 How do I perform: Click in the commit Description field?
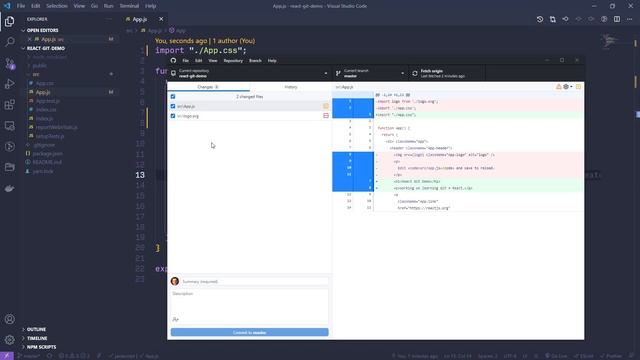click(249, 302)
